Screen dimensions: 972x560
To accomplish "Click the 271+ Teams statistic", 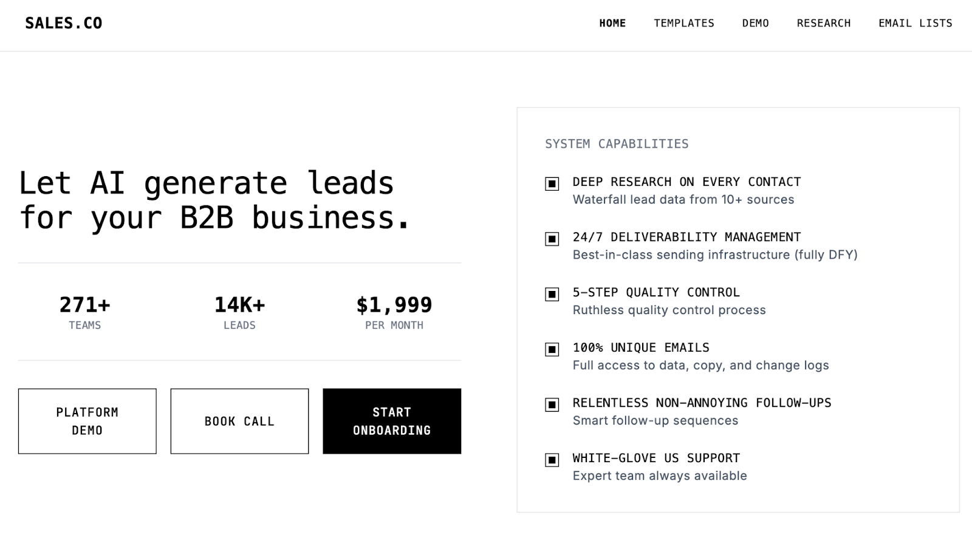I will click(85, 312).
